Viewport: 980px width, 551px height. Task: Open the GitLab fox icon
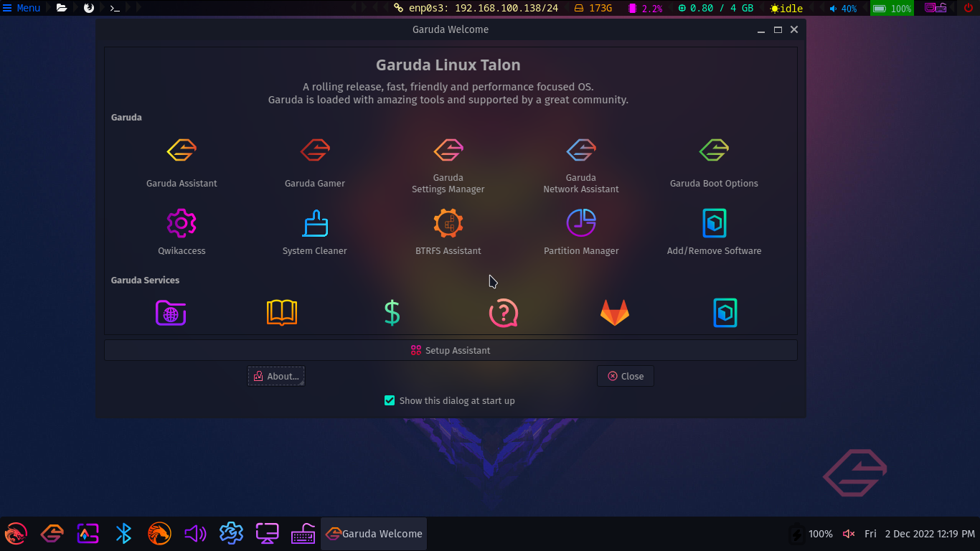[615, 313]
